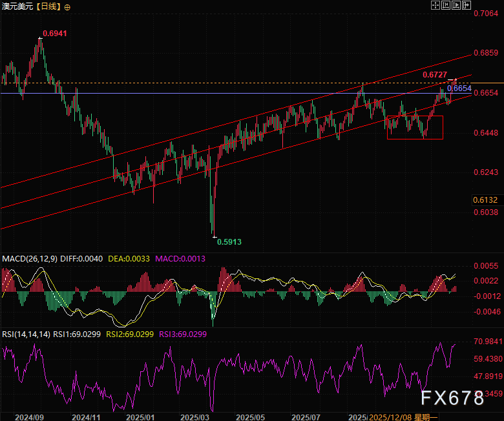
Task: Click the 59.4380 RSI axis value
Action: [x=488, y=359]
